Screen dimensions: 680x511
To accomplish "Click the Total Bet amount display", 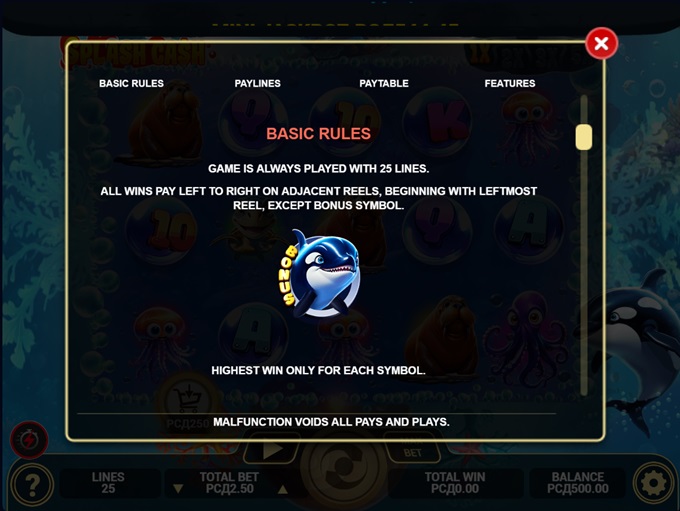I will 229,483.
